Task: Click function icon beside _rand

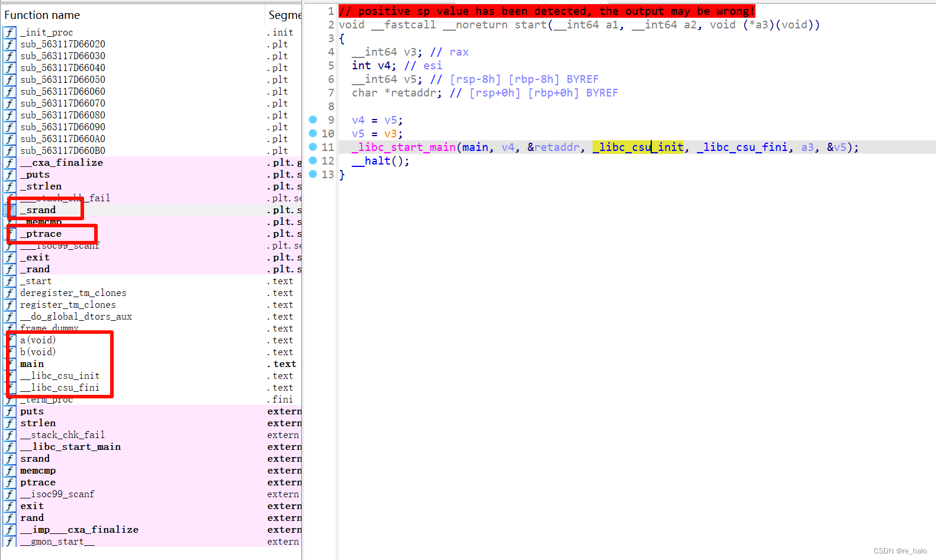Action: [9, 269]
